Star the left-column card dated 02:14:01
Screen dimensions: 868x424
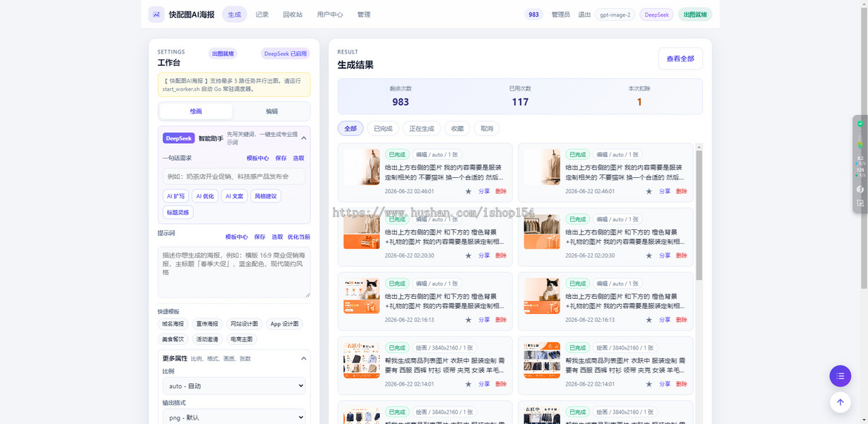pos(468,384)
